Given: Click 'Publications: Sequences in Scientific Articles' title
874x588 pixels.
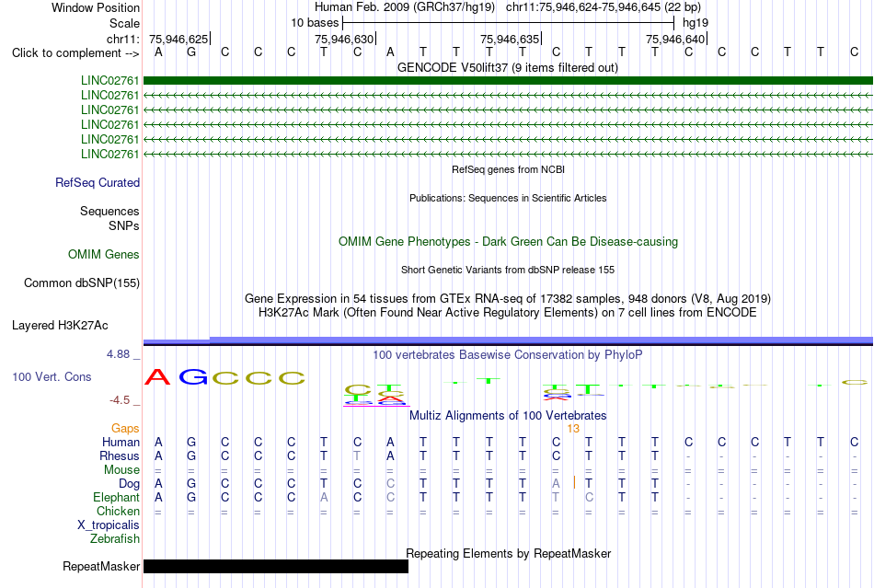Looking at the screenshot, I should (508, 198).
